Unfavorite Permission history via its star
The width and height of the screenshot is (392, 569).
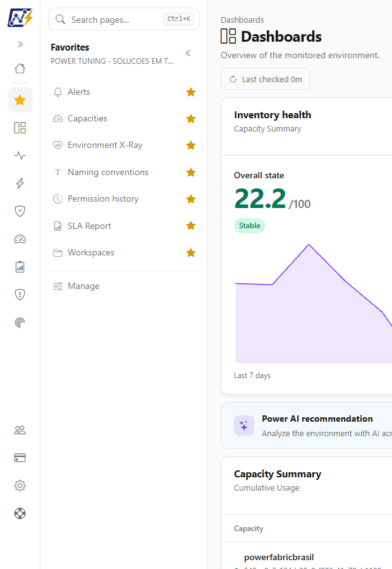(x=191, y=199)
